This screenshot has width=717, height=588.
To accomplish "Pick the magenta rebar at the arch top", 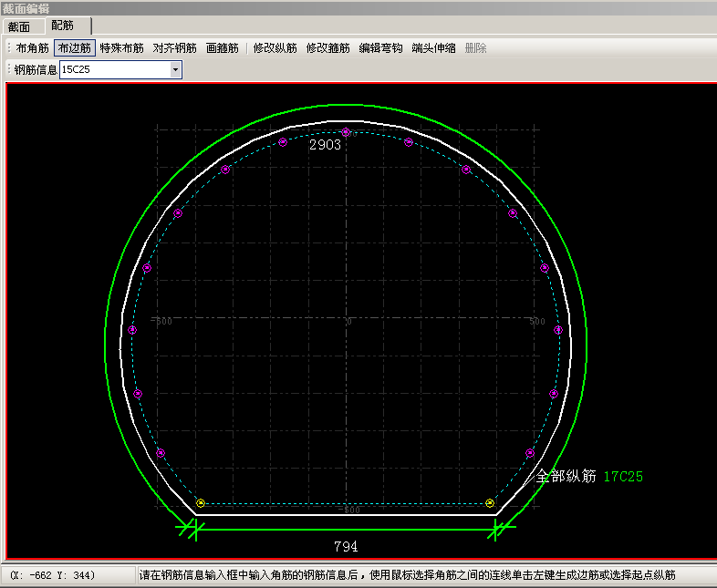I will 346,132.
